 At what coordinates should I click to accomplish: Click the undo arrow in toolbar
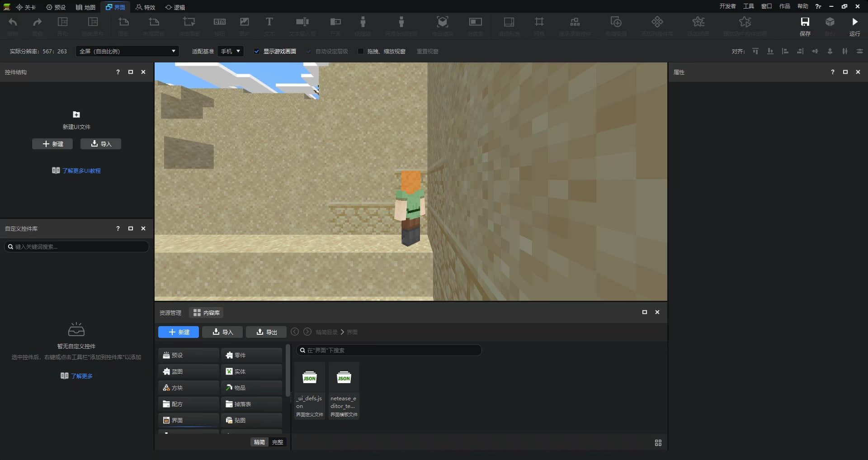point(13,22)
